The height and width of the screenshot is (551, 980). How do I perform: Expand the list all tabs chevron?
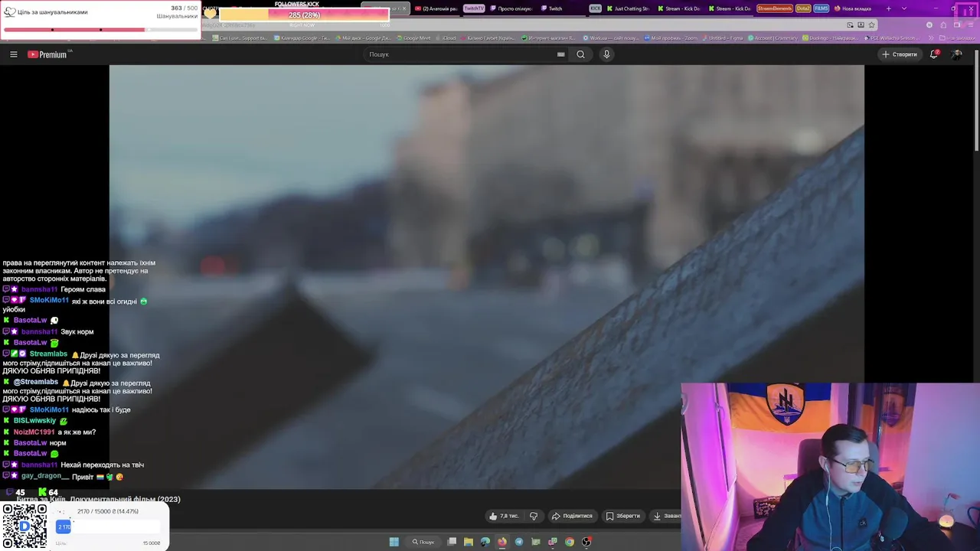click(x=904, y=8)
